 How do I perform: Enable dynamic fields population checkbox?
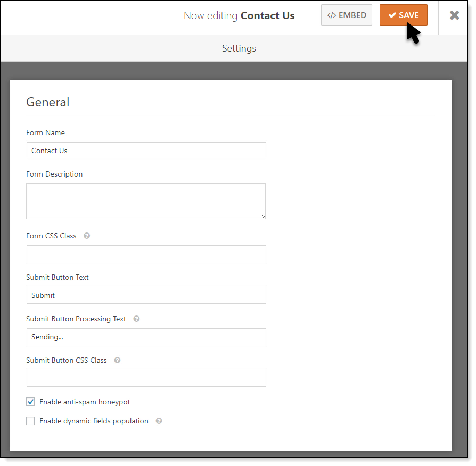pos(30,421)
